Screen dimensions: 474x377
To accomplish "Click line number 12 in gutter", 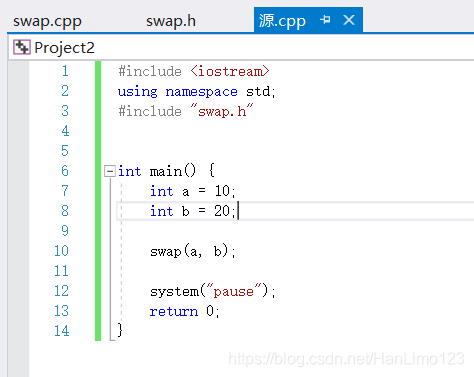I will pos(61,291).
